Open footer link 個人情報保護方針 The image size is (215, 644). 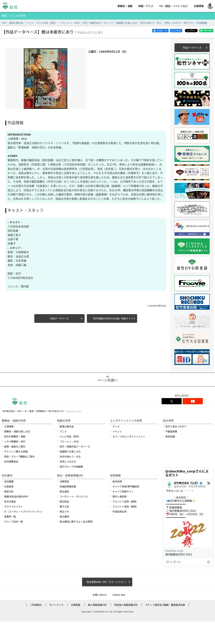[97, 605]
